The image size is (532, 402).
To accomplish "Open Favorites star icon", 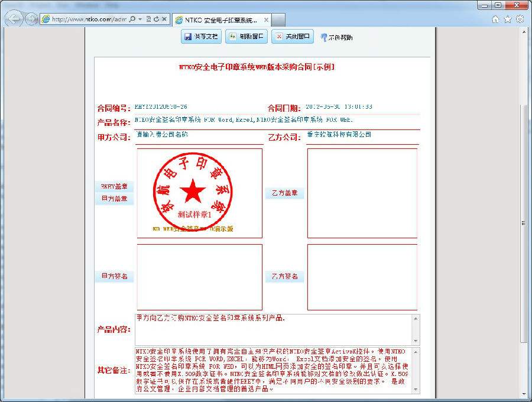I will pyautogui.click(x=508, y=20).
